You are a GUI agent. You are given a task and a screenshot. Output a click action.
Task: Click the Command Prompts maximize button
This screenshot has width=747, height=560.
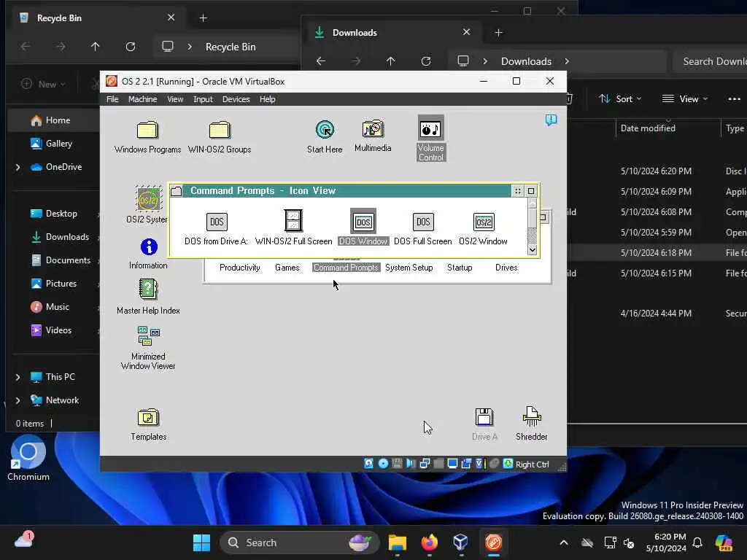pos(531,191)
